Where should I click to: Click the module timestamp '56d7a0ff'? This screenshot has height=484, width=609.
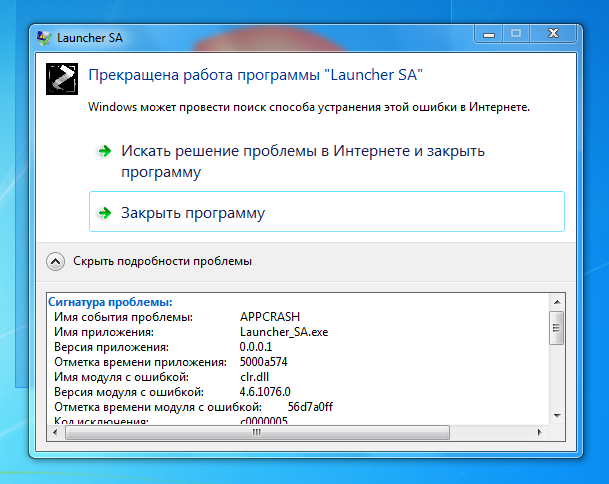point(310,407)
